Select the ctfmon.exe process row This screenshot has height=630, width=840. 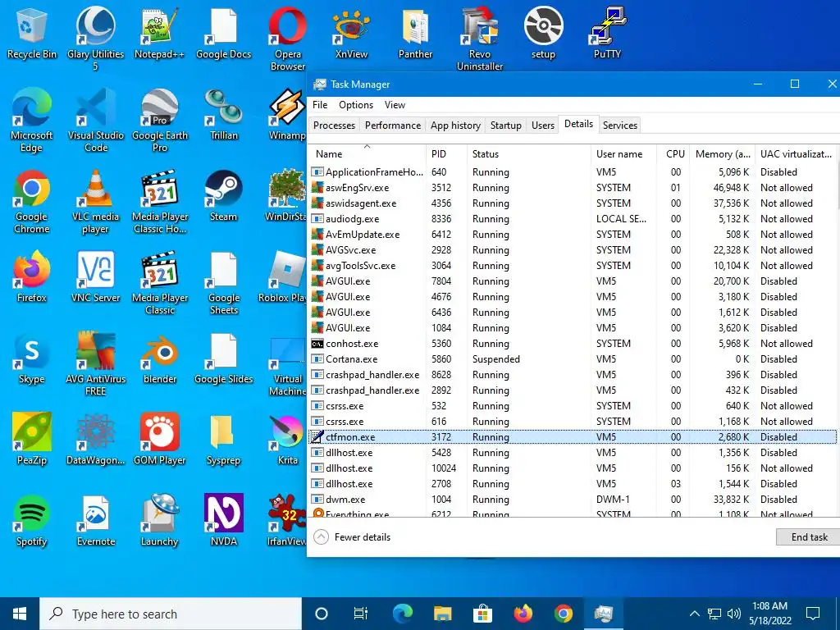click(x=573, y=436)
